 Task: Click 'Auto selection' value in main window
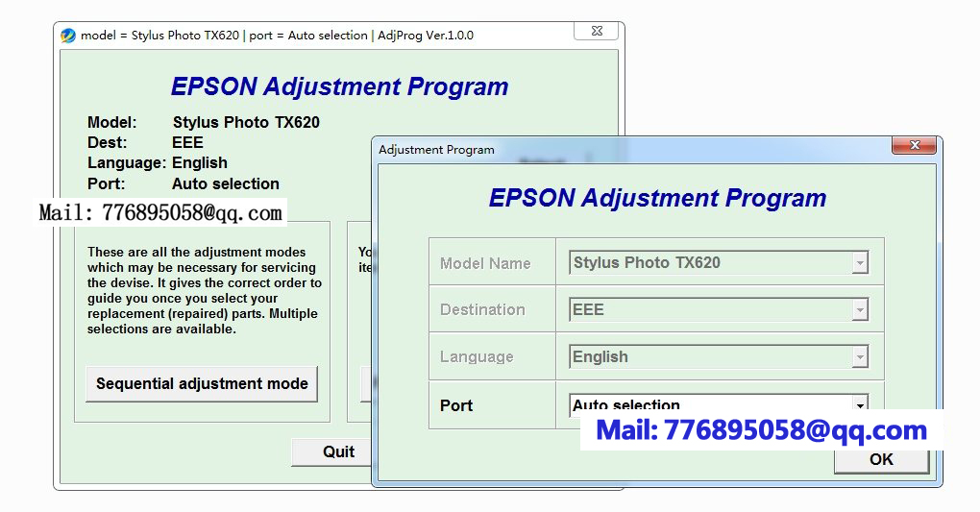[x=226, y=183]
